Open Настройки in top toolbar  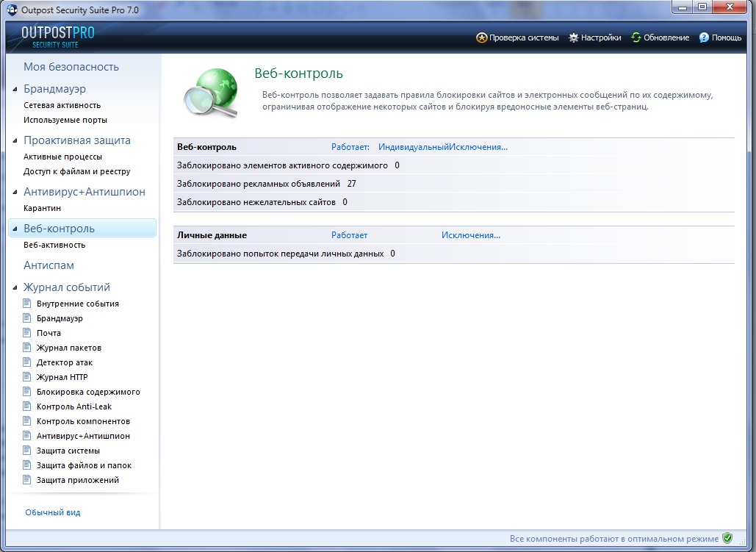click(x=601, y=37)
